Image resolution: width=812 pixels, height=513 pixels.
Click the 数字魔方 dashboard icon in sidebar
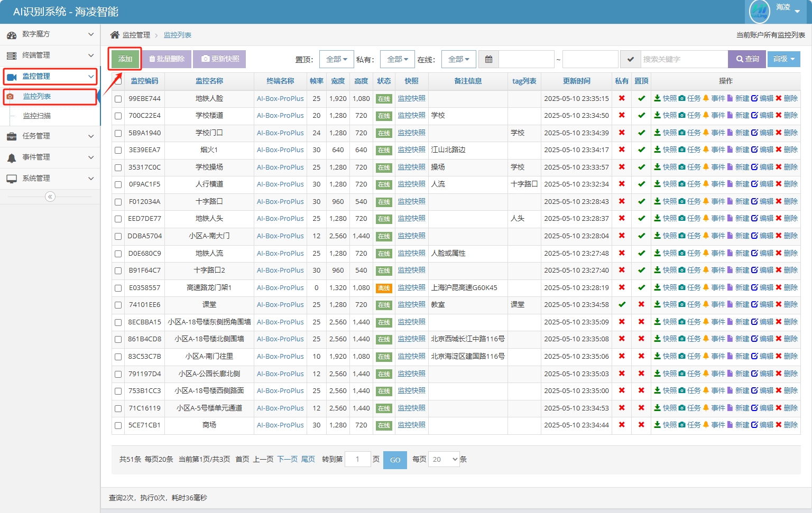12,35
